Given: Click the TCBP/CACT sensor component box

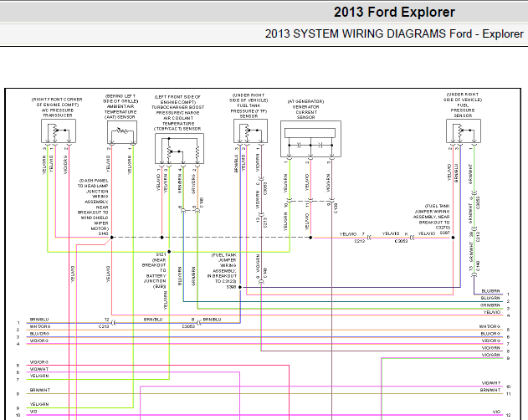Looking at the screenshot, I should pyautogui.click(x=179, y=149).
